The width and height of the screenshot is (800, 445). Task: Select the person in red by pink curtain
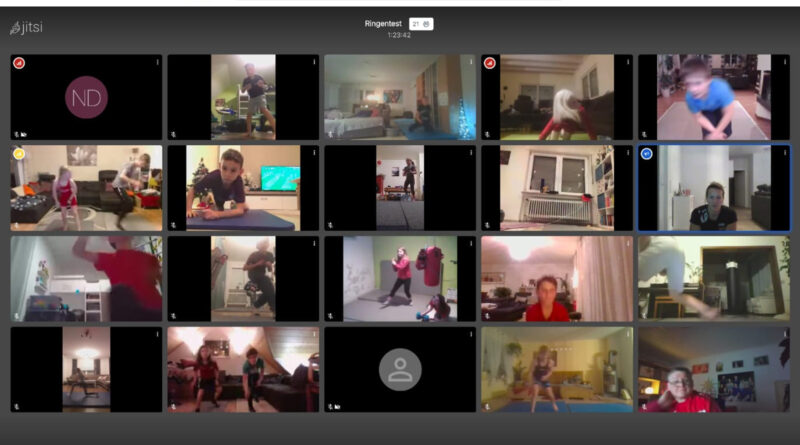[557, 279]
